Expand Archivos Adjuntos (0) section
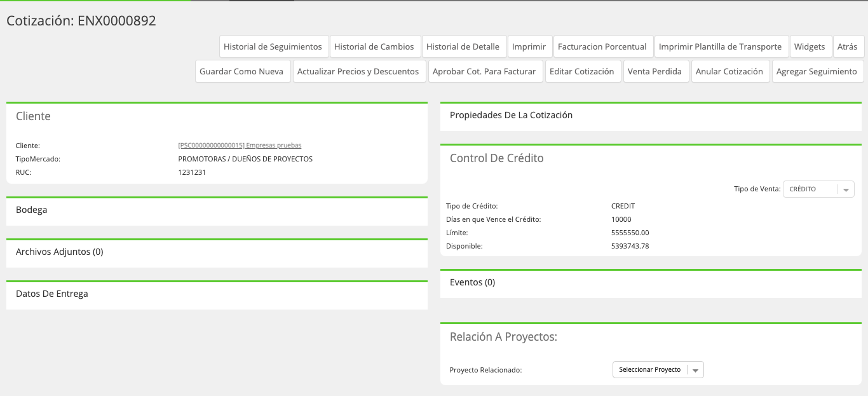 click(x=217, y=252)
